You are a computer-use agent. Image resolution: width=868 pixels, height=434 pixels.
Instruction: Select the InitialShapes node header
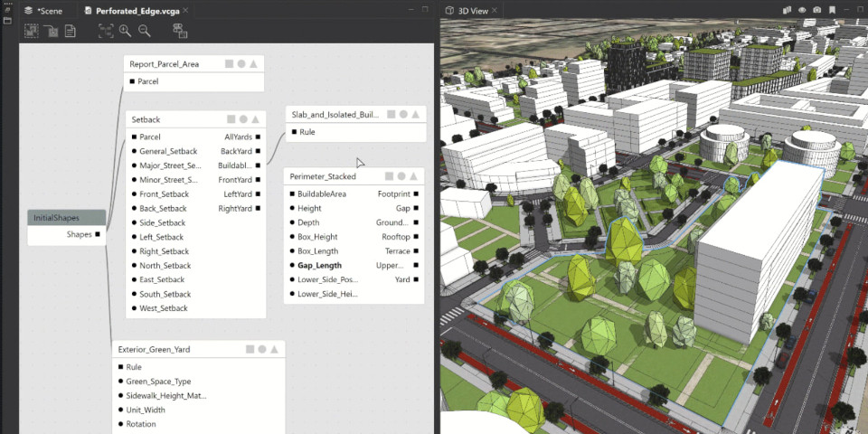point(67,218)
